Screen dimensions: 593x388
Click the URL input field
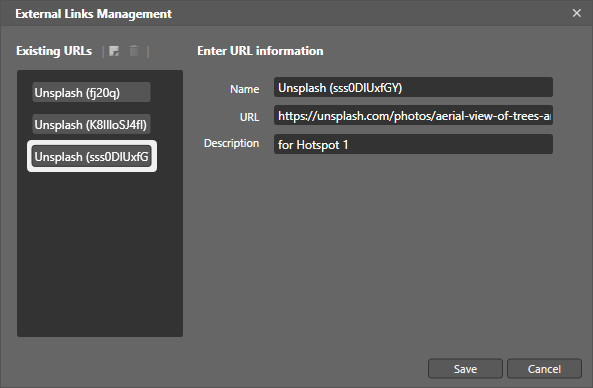(x=413, y=115)
